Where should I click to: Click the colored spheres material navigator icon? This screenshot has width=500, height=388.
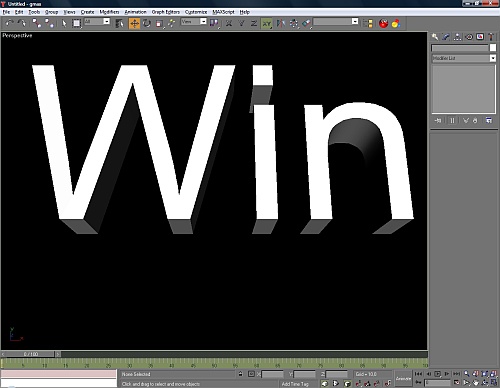[x=396, y=23]
